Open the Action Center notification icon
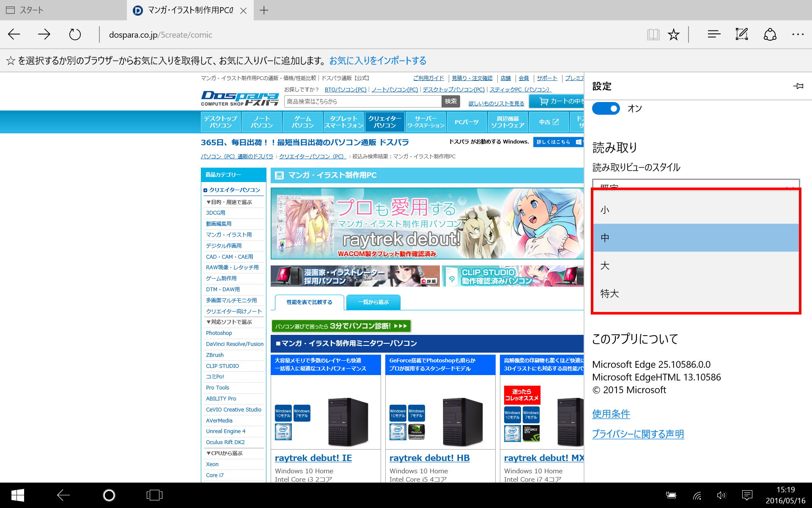 (x=747, y=495)
